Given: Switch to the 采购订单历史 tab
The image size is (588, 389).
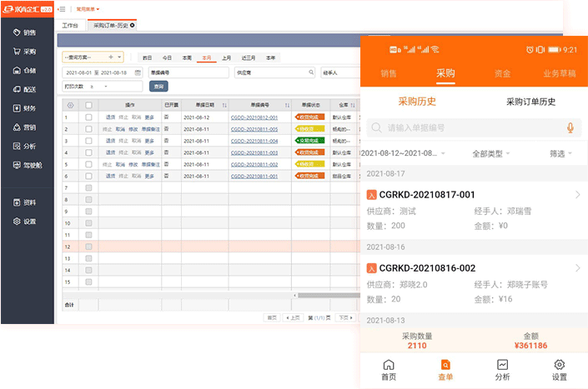Looking at the screenshot, I should [530, 102].
